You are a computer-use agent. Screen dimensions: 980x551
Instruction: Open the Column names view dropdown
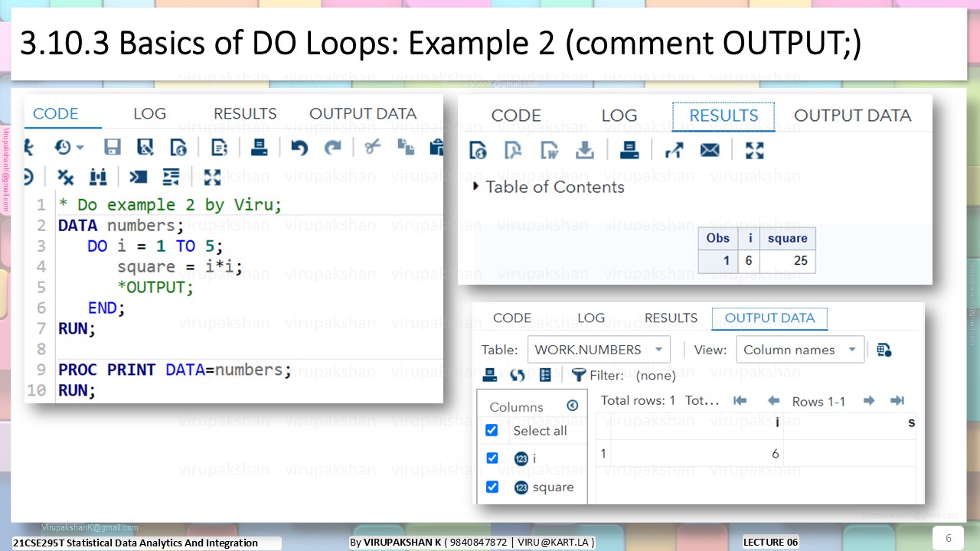800,350
